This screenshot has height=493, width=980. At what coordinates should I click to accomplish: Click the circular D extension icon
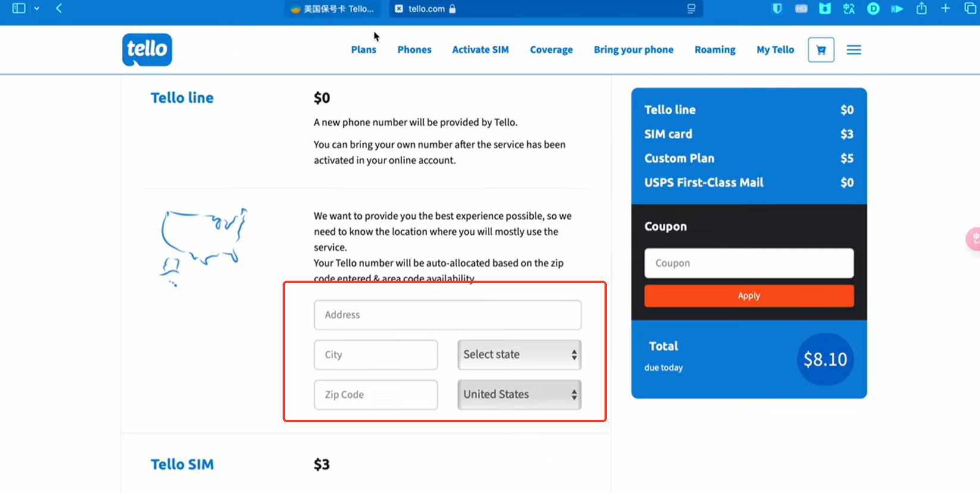[873, 8]
